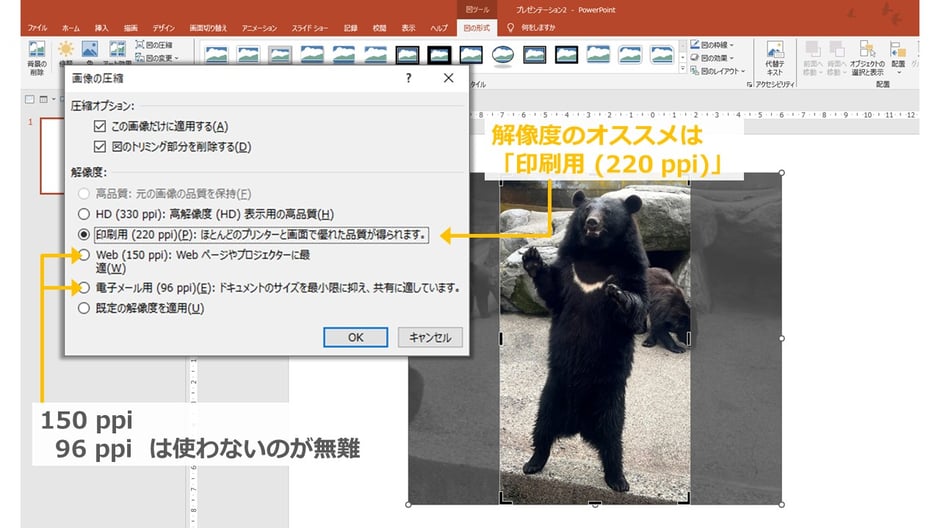Switch to the 校閲 tab
Image resolution: width=940 pixels, height=528 pixels.
tap(379, 28)
